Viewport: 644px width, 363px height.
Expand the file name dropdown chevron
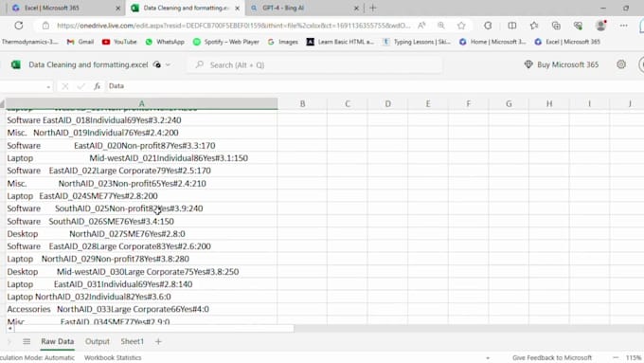tap(168, 64)
